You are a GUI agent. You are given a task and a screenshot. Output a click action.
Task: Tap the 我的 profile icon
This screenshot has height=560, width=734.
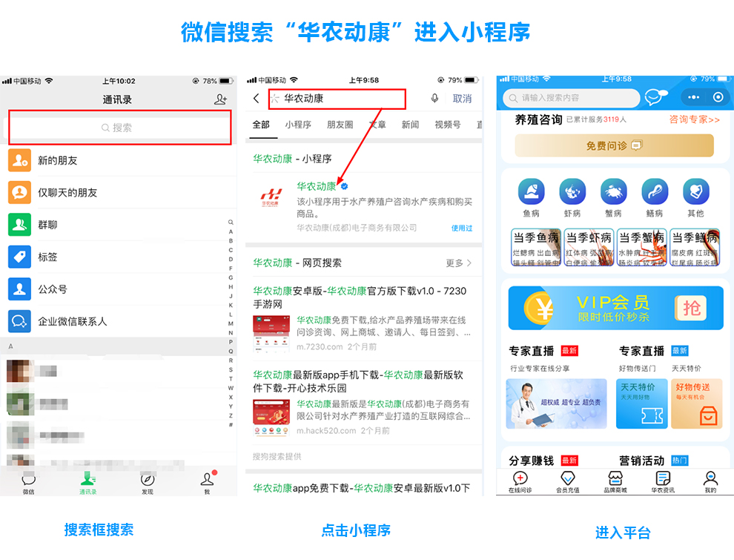click(710, 478)
